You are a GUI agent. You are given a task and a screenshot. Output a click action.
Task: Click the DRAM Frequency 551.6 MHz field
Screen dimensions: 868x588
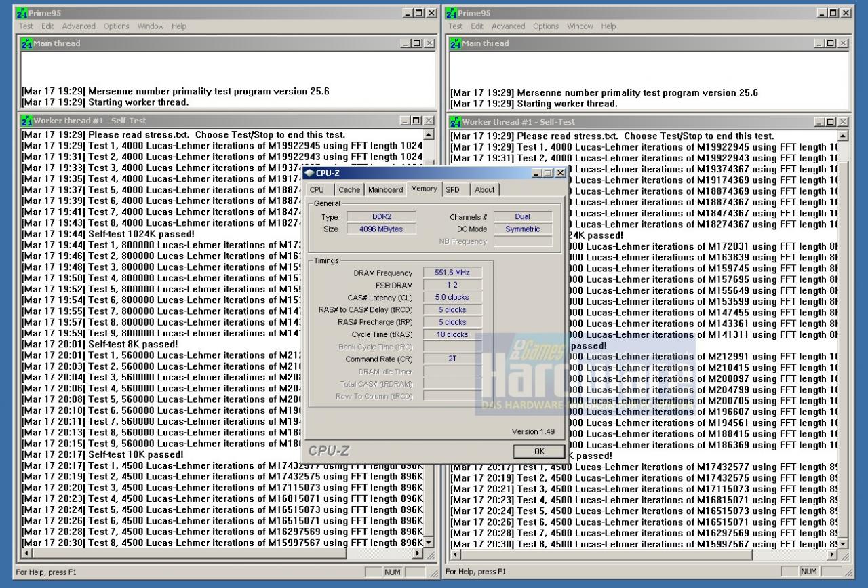(452, 273)
